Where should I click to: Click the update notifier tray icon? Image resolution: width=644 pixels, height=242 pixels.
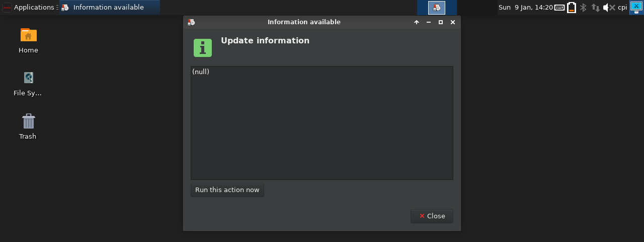coord(437,8)
